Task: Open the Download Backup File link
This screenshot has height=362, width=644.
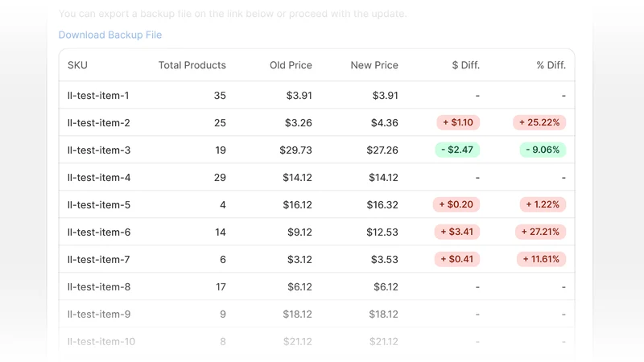Action: 110,35
